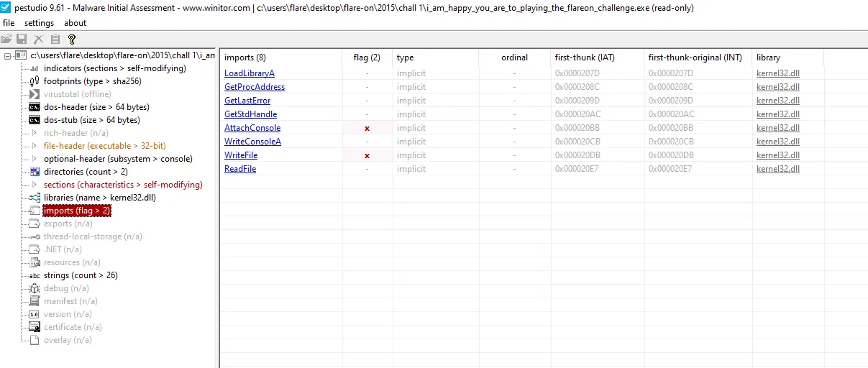This screenshot has height=368, width=868.
Task: Click the dos-header console icon
Action: click(x=34, y=107)
